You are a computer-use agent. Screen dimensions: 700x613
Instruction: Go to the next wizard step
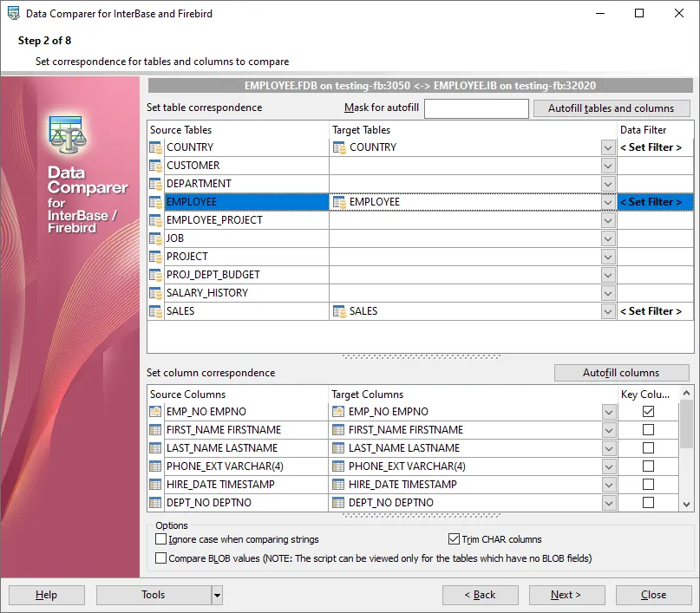pos(566,595)
